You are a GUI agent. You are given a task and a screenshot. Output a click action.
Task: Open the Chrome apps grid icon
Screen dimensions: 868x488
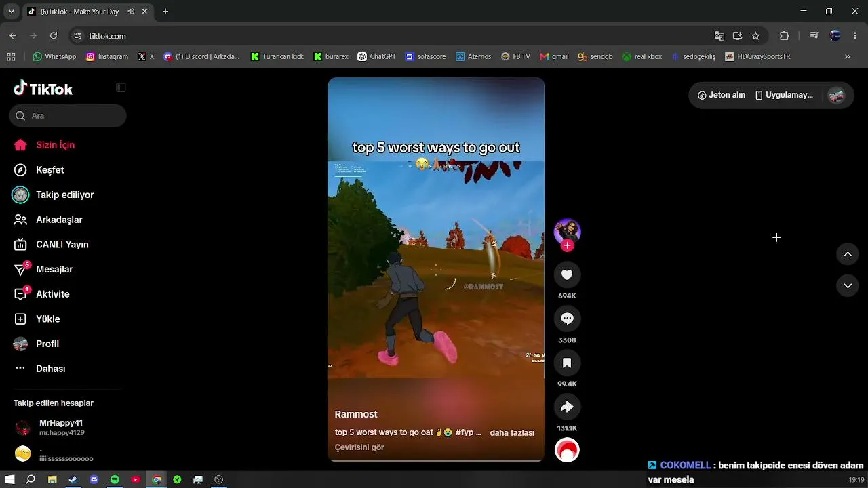[10, 57]
